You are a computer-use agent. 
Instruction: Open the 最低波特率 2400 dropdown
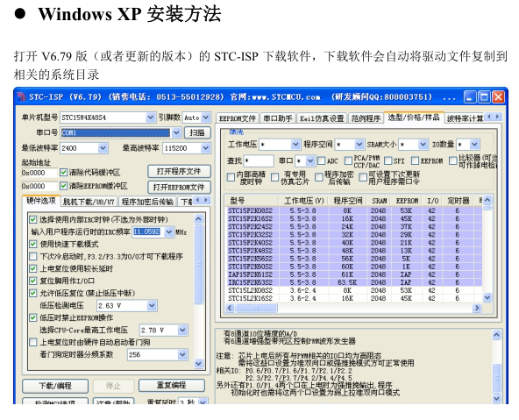103,148
